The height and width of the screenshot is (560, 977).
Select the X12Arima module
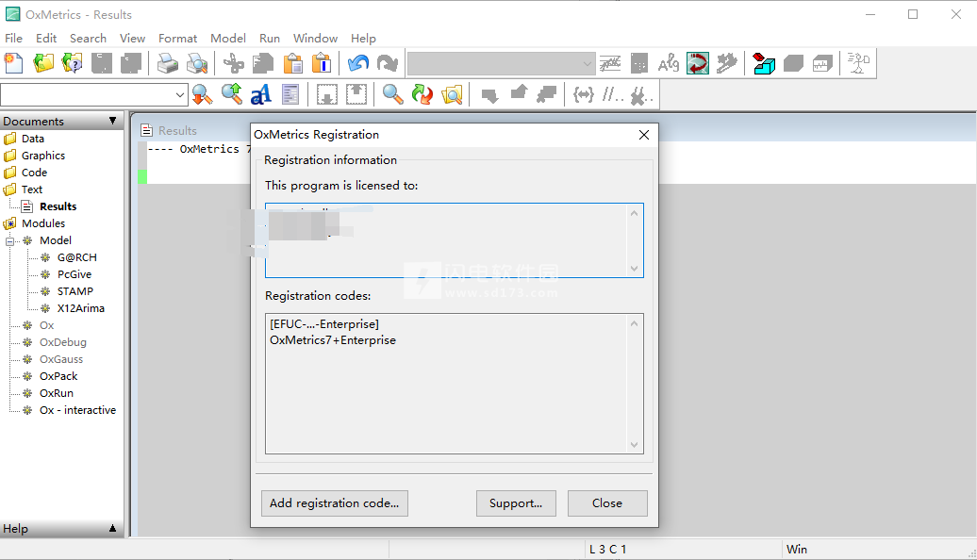coord(81,308)
